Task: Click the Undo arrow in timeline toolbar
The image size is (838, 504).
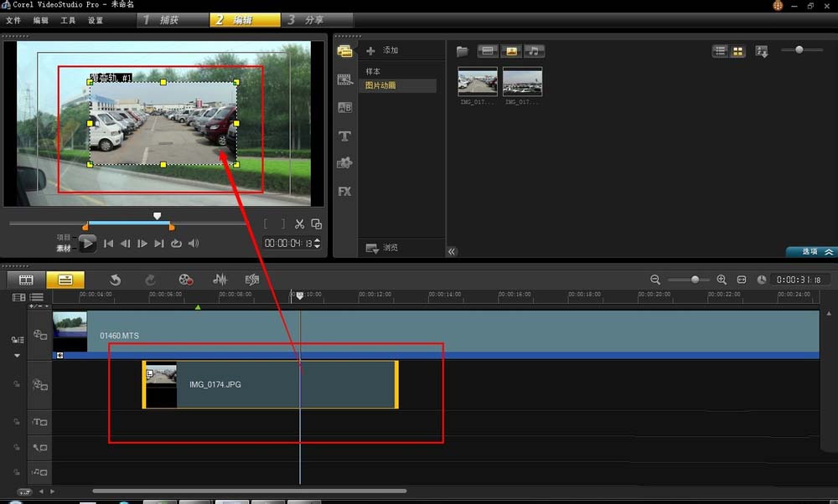Action: click(x=116, y=280)
